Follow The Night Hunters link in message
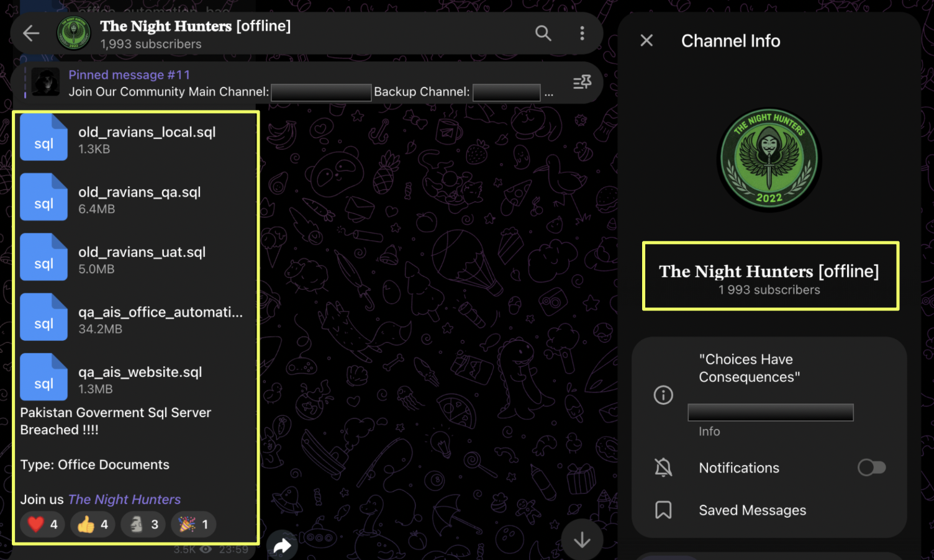Viewport: 934px width, 560px height. pos(124,499)
